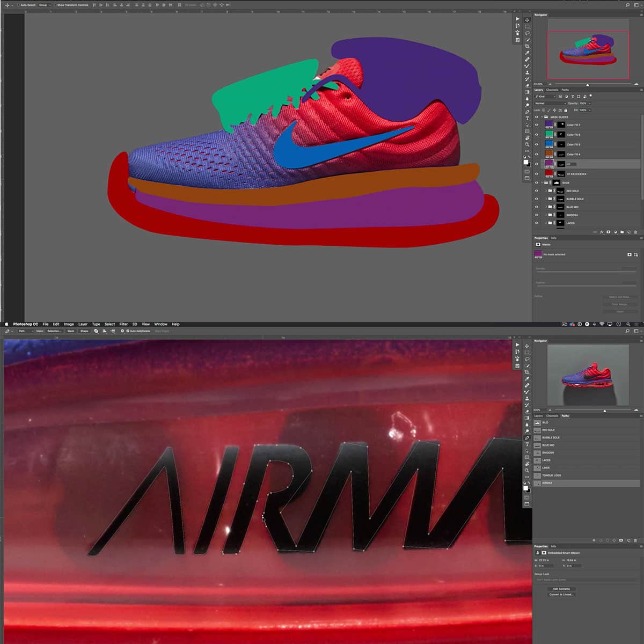The image size is (644, 644).
Task: Click the Edit Contents button
Action: click(562, 589)
